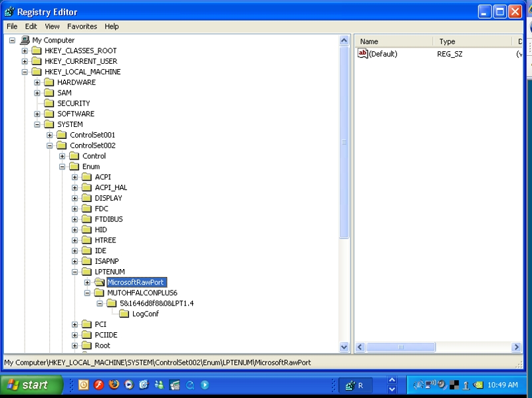The height and width of the screenshot is (398, 532).
Task: Launch Windows Media Player from Quick Launch
Action: click(129, 385)
